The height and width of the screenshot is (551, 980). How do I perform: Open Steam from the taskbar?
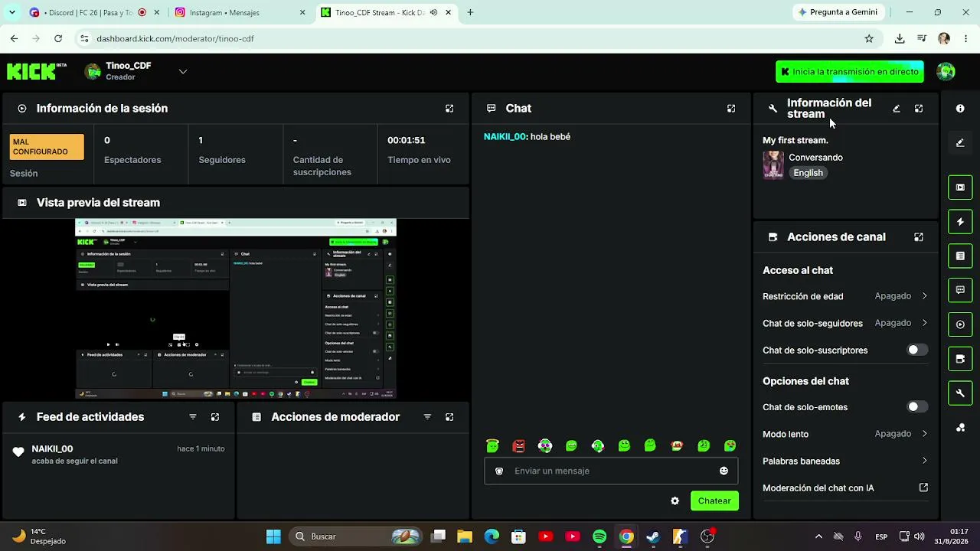click(653, 536)
